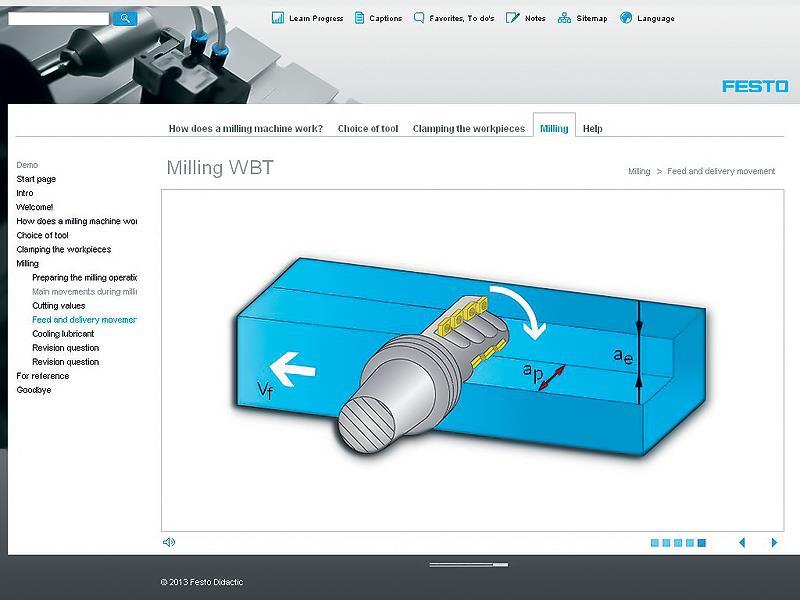Jump to third page indicator square
The width and height of the screenshot is (800, 600).
pos(678,543)
